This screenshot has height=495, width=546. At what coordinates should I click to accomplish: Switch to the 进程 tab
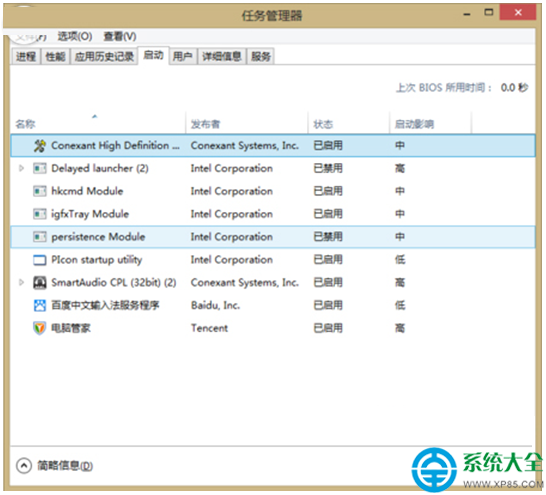(x=26, y=56)
